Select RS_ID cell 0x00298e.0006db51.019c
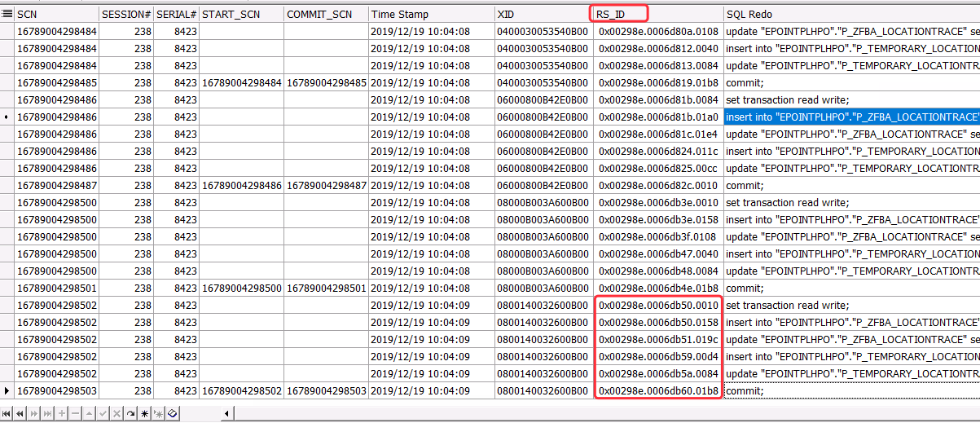This screenshot has height=423, width=980. pos(658,339)
